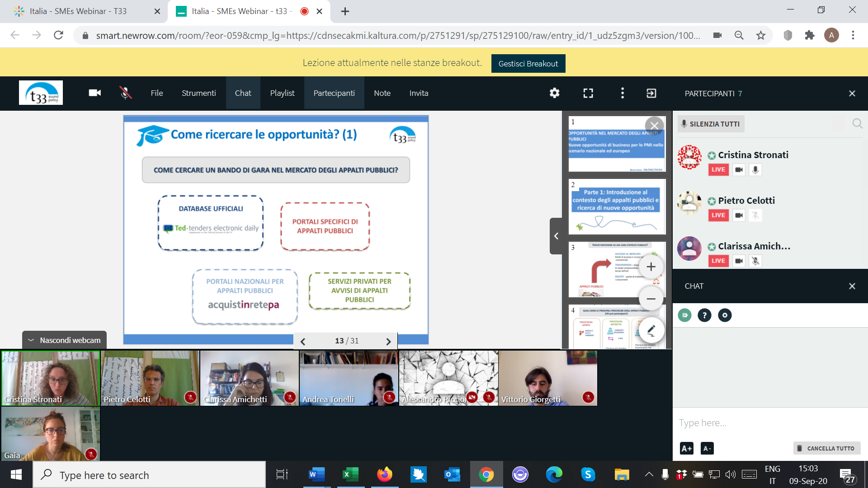
Task: Increase chat font size with A+
Action: point(686,448)
